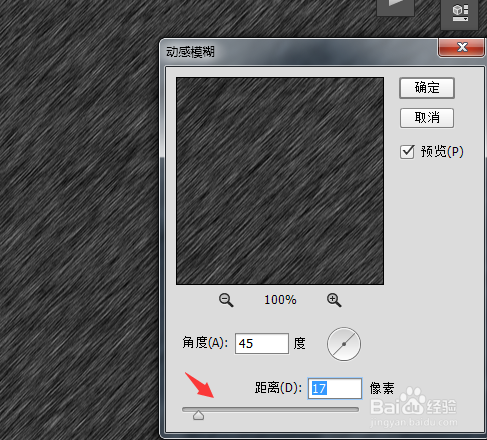Zoom in the filter preview

[334, 300]
